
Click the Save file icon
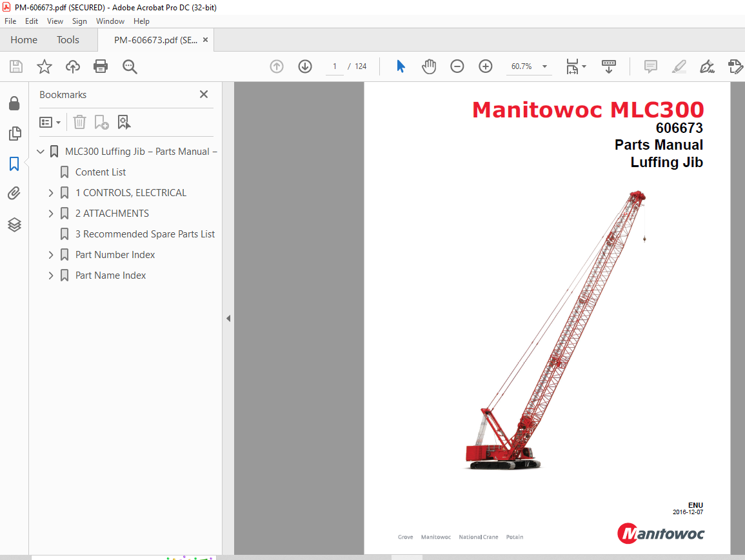pyautogui.click(x=16, y=66)
